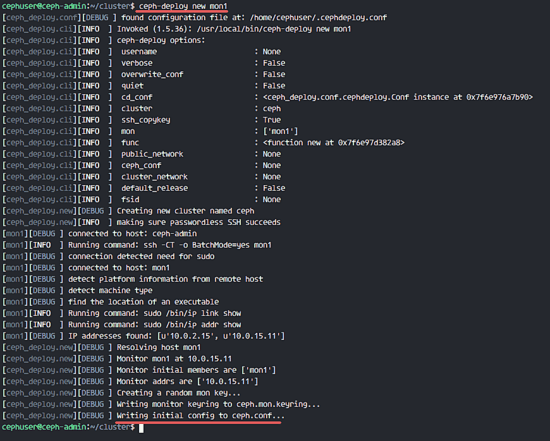Click the "connection detected need for sudo" line
The height and width of the screenshot is (441, 550).
click(141, 256)
